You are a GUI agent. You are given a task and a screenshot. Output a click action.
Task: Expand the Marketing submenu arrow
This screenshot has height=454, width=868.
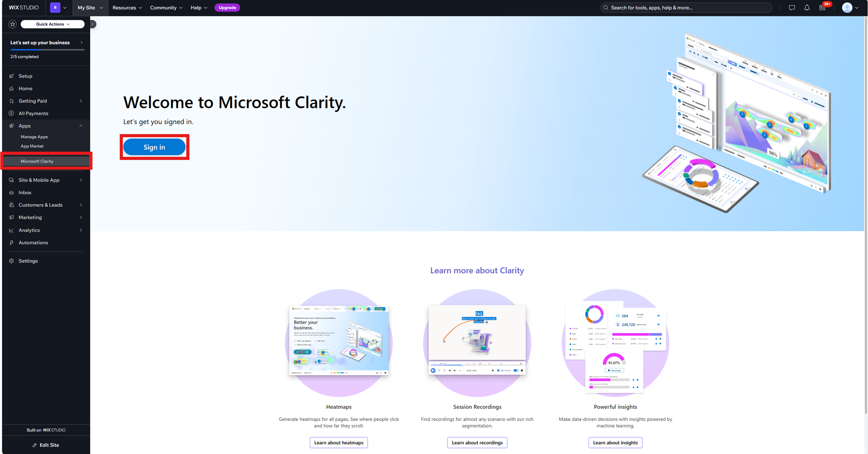(81, 217)
